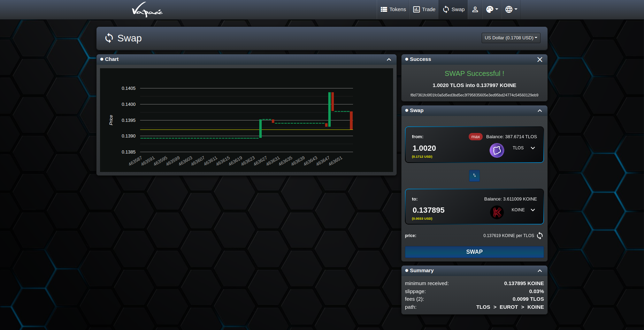This screenshot has height=330, width=644.
Task: Click the 0.1405 price axis label
Action: click(129, 88)
